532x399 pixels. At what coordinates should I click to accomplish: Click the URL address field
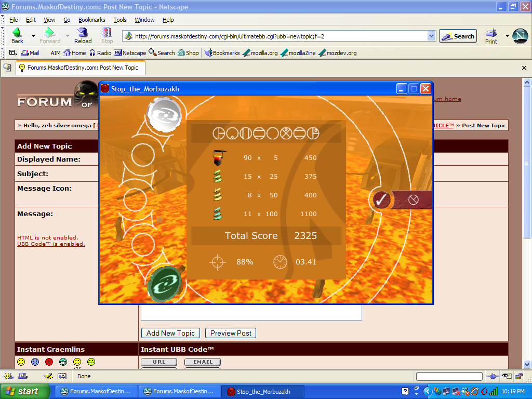[x=275, y=36]
